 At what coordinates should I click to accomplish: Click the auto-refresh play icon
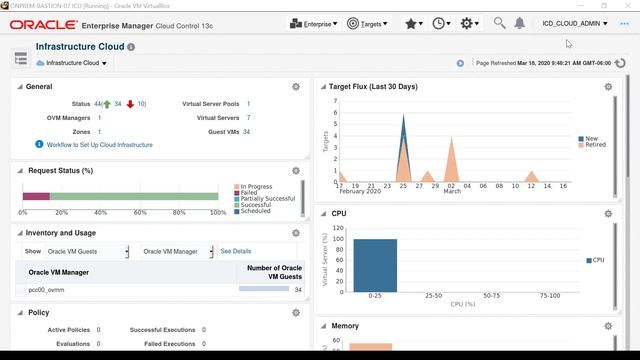point(460,63)
